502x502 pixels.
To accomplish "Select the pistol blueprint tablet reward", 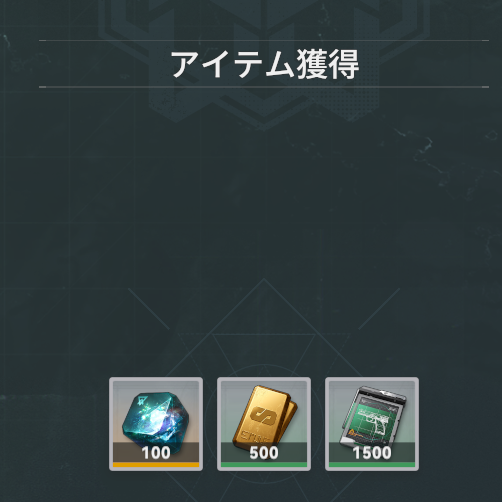I will [372, 424].
